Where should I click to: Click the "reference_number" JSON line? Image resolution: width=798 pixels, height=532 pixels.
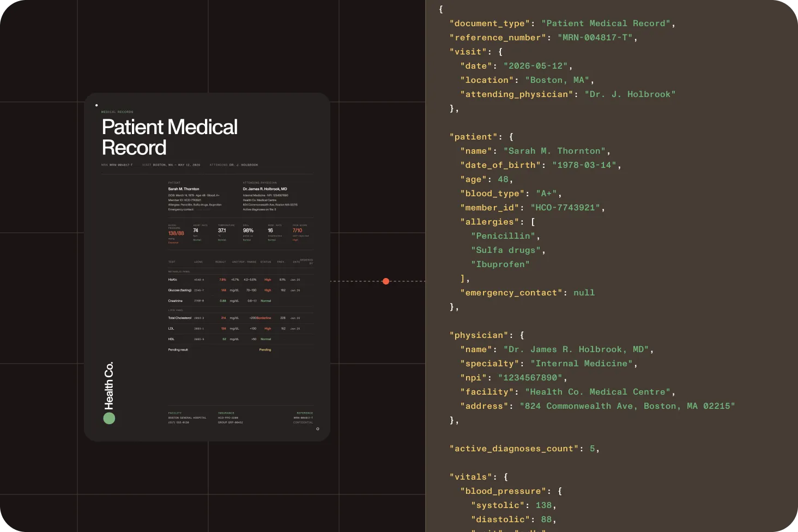click(x=543, y=38)
